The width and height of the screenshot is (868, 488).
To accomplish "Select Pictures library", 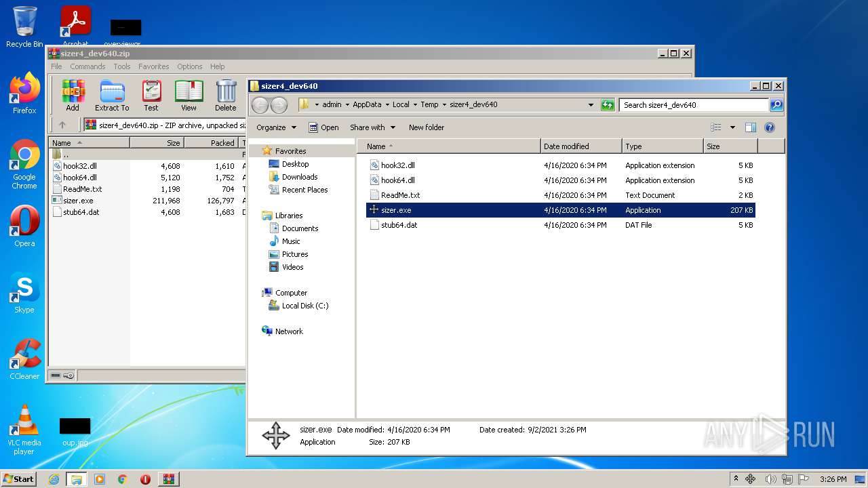I will click(x=295, y=254).
